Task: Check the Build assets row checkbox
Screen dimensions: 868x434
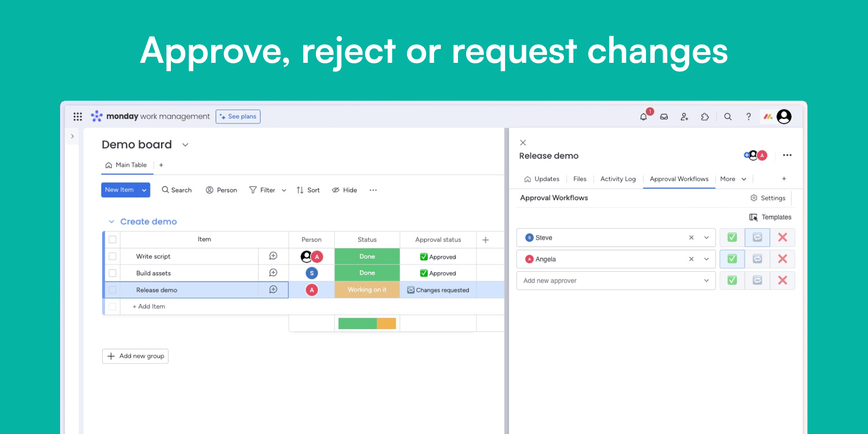Action: click(113, 273)
